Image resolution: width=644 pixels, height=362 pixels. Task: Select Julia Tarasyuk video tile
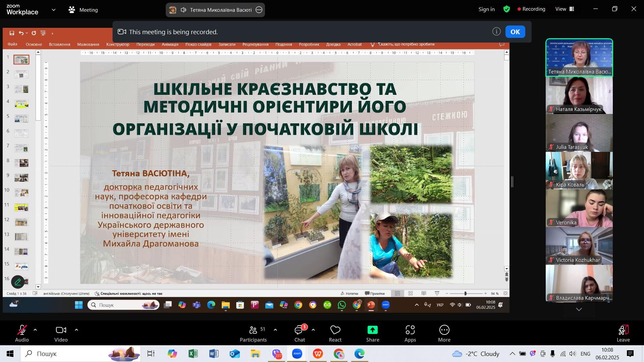coord(579,133)
